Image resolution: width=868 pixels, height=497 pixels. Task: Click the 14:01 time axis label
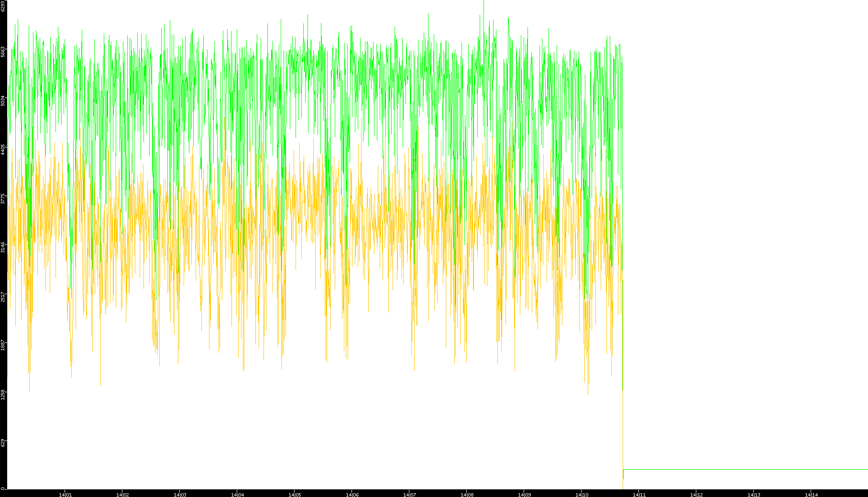pos(65,495)
